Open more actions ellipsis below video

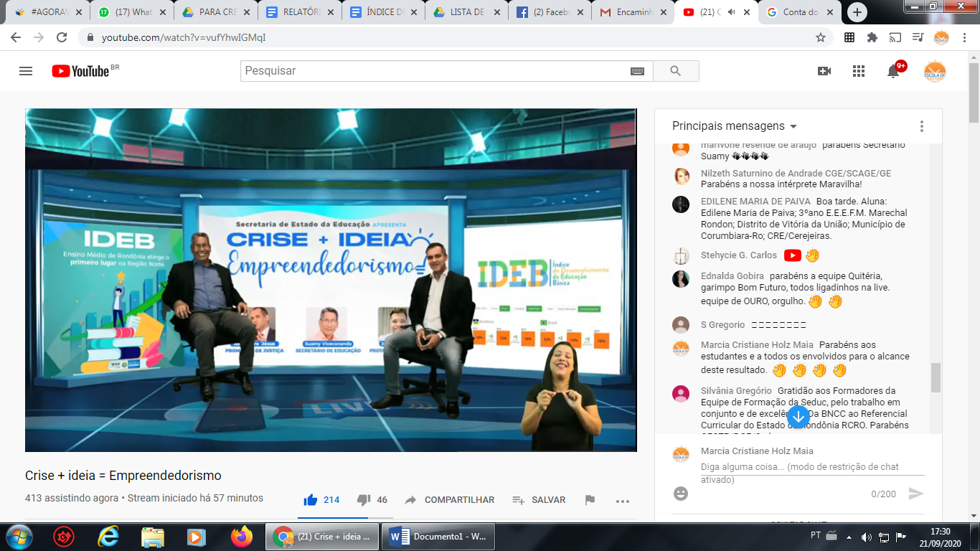623,501
